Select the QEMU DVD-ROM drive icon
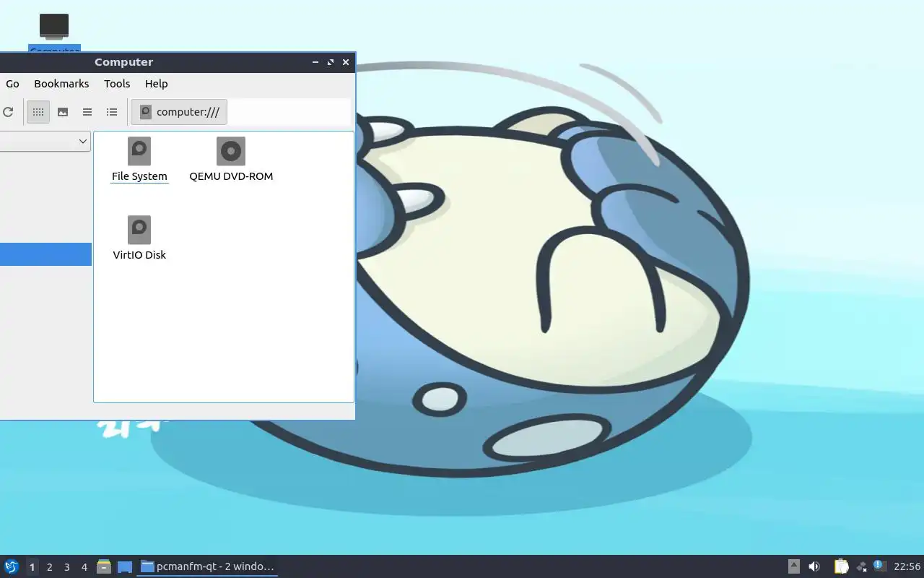Screen dimensions: 924x578 [231, 151]
